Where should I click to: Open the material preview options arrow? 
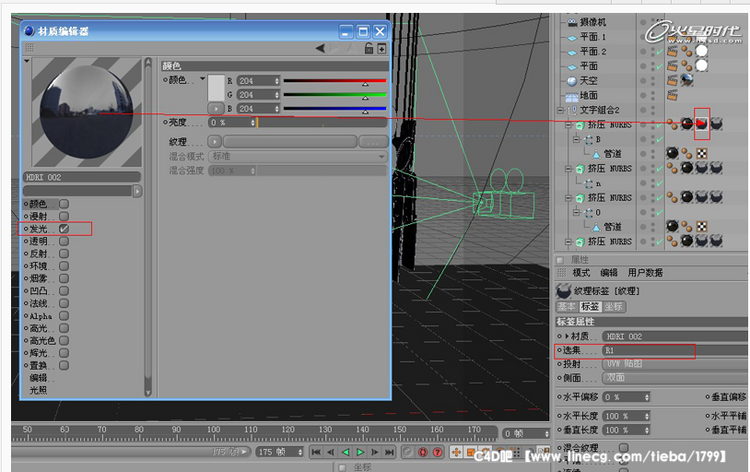(x=27, y=61)
